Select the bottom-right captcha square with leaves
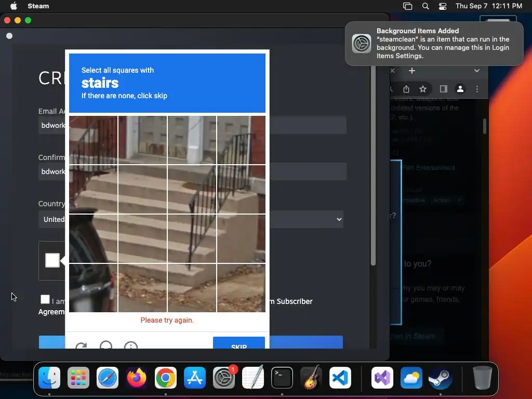 [x=241, y=288]
